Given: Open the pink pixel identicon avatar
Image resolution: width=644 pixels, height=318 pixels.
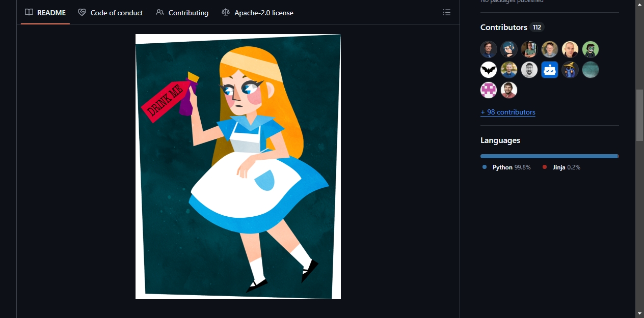Looking at the screenshot, I should click(x=489, y=90).
